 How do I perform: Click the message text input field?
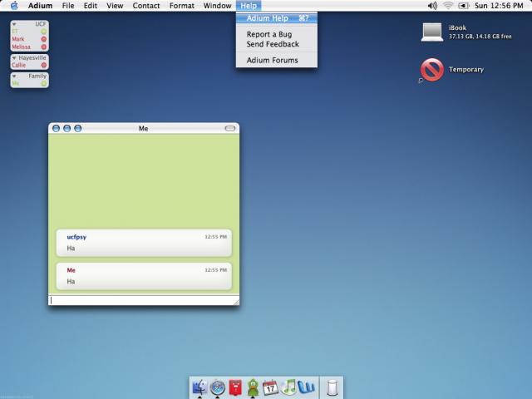[144, 300]
